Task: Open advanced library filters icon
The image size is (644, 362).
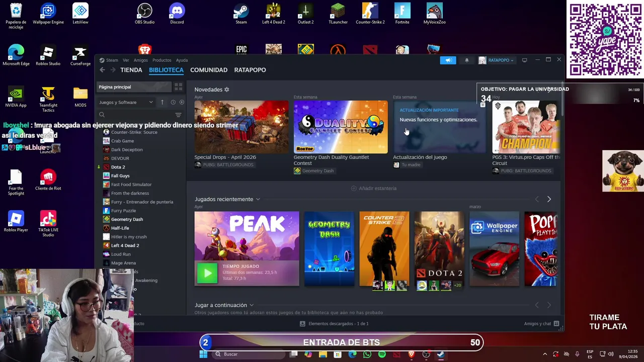Action: click(x=178, y=115)
